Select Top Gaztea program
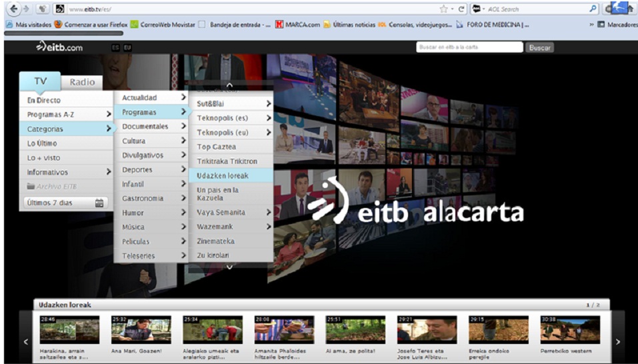The height and width of the screenshot is (364, 638). 231,147
